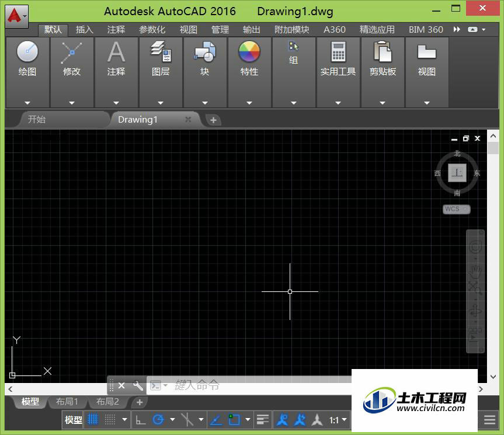Toggle automatic annotation scale updating in status bar
This screenshot has width=504, height=435.
[x=300, y=420]
